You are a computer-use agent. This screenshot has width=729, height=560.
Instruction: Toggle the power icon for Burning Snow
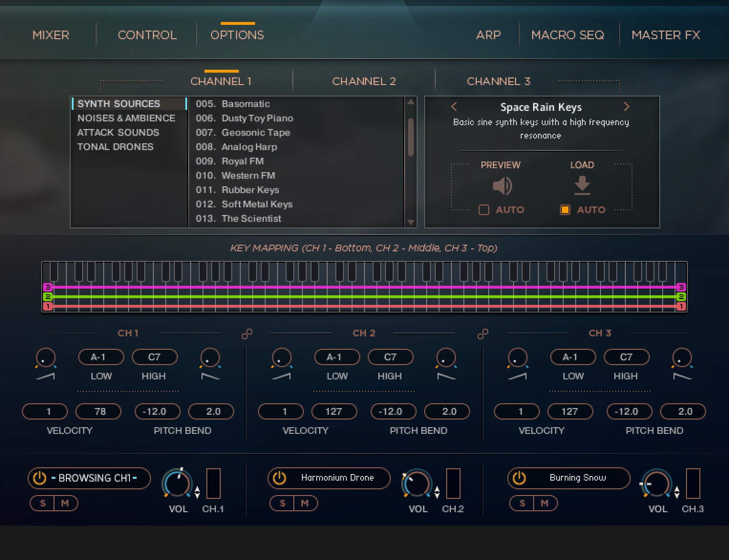click(519, 478)
